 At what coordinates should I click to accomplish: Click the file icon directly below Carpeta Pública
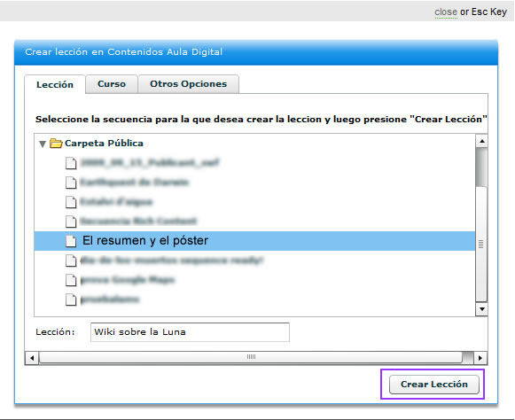click(x=71, y=163)
